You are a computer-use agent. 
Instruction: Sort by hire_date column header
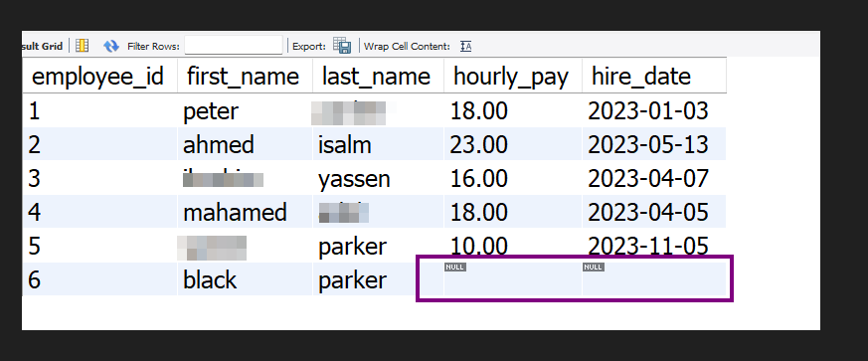click(x=654, y=76)
